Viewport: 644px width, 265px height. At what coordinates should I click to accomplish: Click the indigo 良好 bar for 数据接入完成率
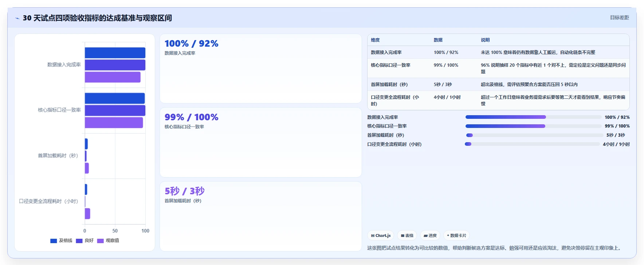click(x=115, y=65)
